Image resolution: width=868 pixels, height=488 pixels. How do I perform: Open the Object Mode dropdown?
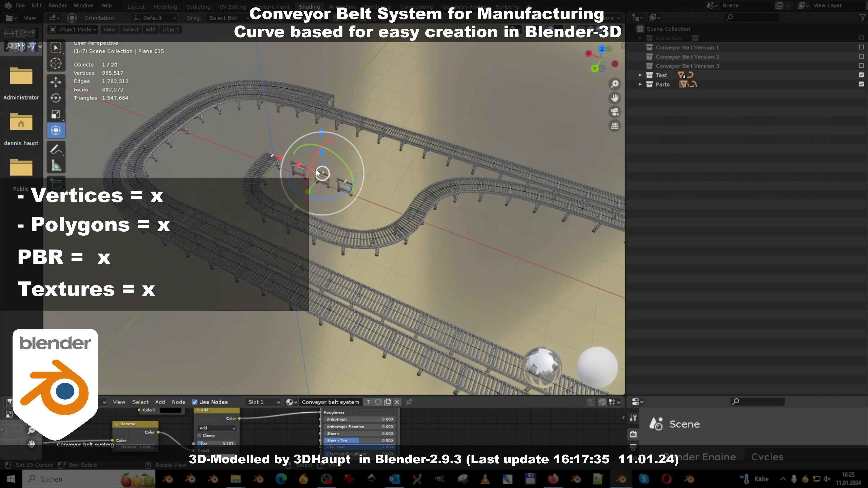click(x=72, y=29)
